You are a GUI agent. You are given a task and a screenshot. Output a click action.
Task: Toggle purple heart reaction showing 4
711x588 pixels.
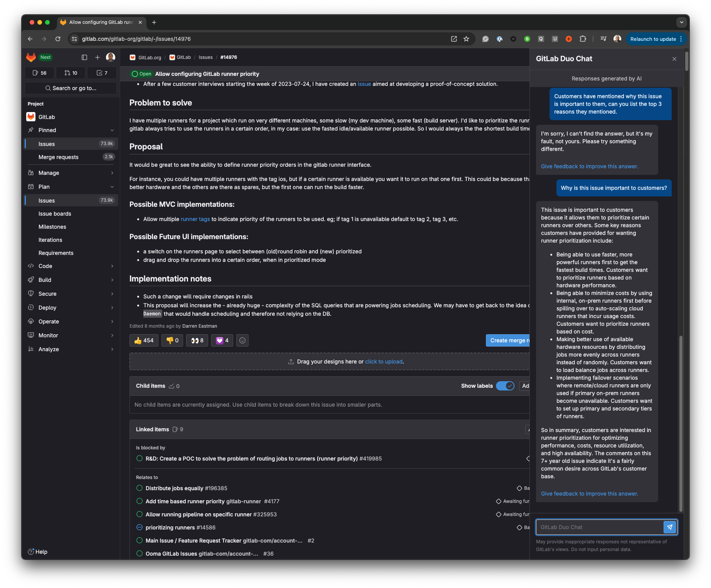click(x=222, y=340)
